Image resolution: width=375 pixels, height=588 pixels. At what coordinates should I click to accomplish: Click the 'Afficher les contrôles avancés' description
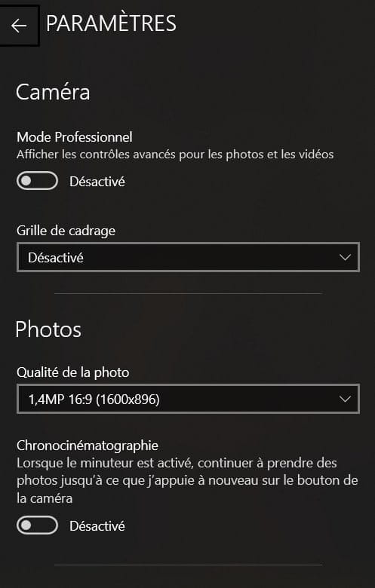175,154
